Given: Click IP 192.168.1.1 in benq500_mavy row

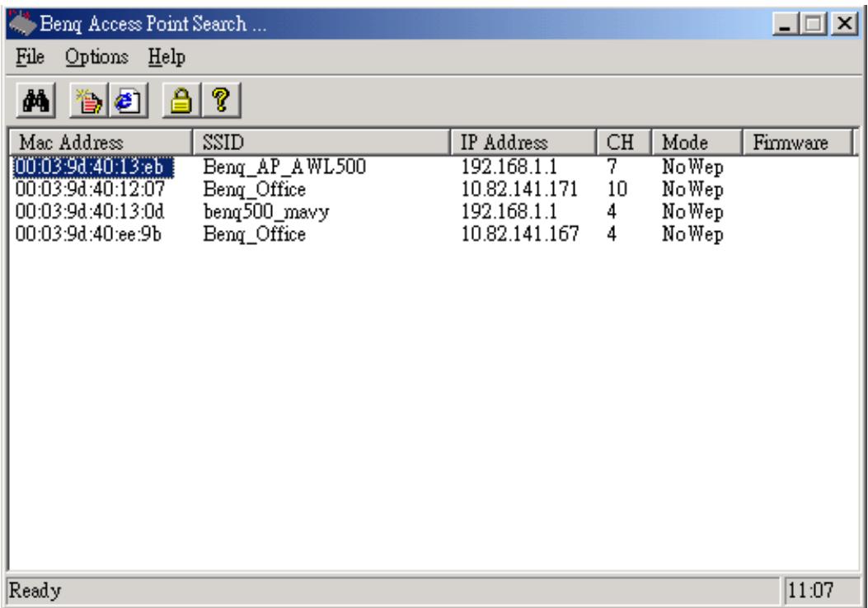Looking at the screenshot, I should pyautogui.click(x=509, y=212).
